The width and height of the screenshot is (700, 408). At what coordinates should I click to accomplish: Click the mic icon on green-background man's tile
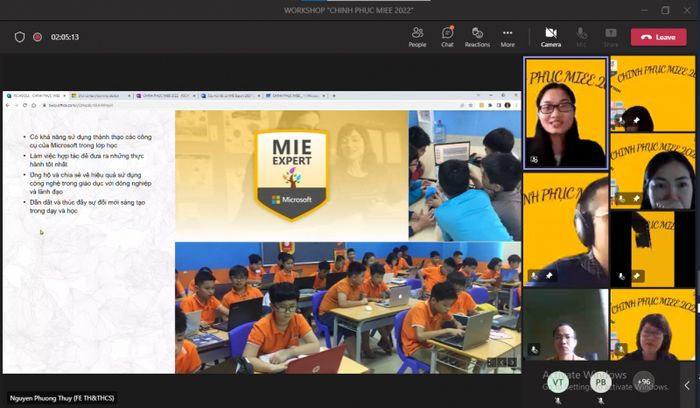pos(534,350)
